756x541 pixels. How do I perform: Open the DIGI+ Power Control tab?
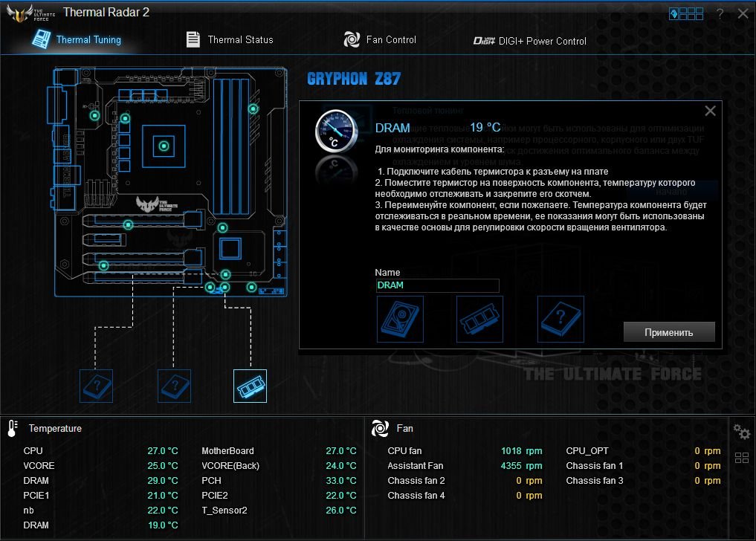point(529,41)
